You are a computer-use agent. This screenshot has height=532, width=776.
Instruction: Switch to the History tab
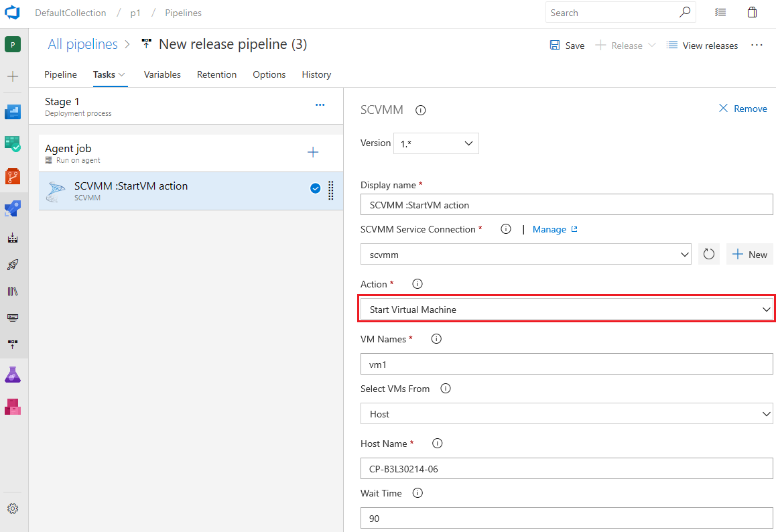pyautogui.click(x=316, y=74)
